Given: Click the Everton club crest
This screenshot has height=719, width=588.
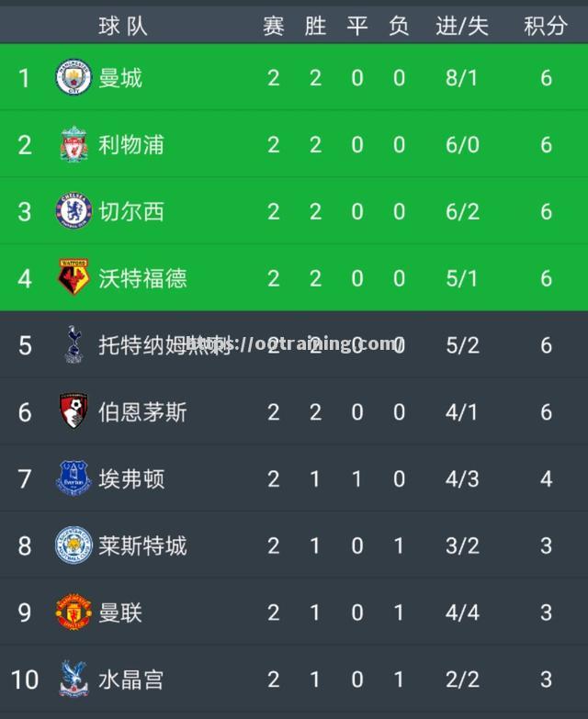Looking at the screenshot, I should pos(73,478).
